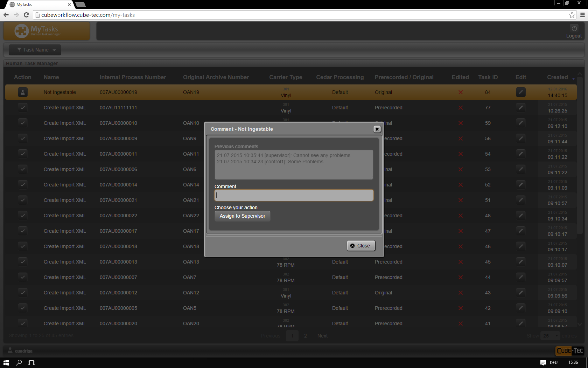Click Assign to Supervisor button
Screen dimensions: 588x368
pos(242,216)
